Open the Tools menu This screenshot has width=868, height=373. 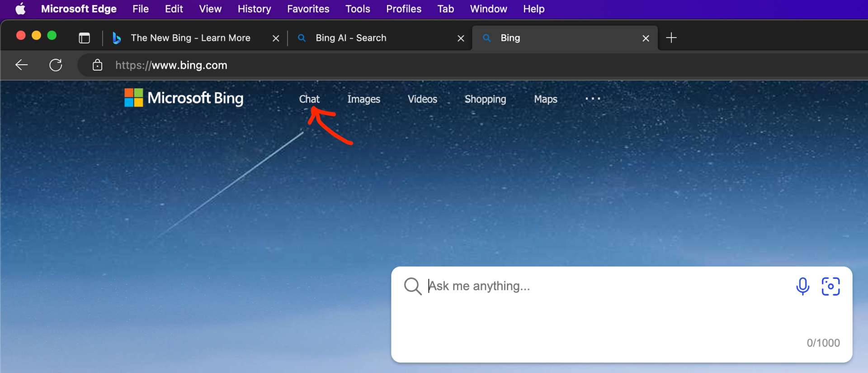[x=358, y=9]
